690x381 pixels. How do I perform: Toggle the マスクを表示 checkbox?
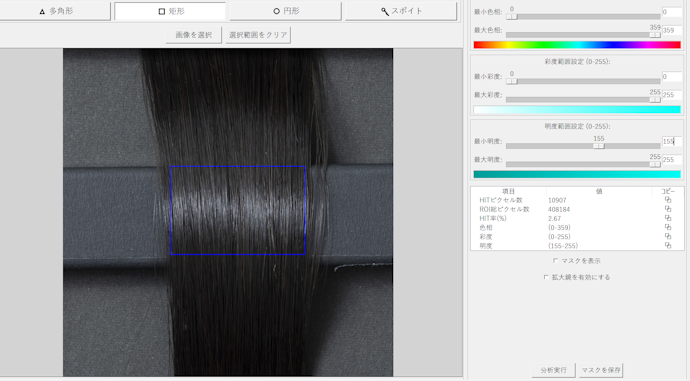pyautogui.click(x=556, y=261)
